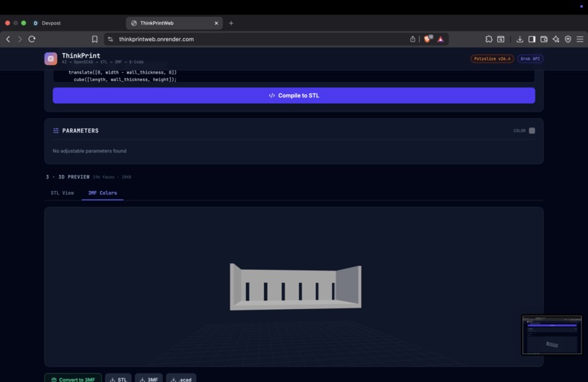
Task: Reload the current page
Action: pos(32,39)
